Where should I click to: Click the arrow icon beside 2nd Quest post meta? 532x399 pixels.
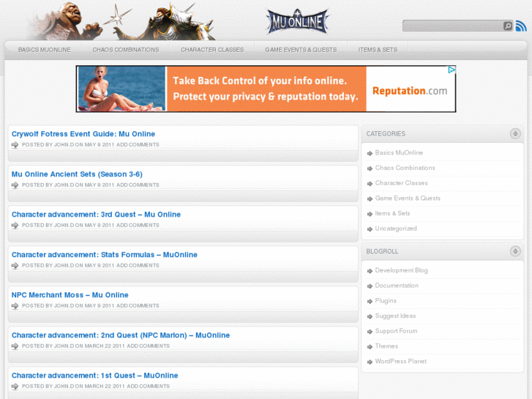(x=15, y=346)
